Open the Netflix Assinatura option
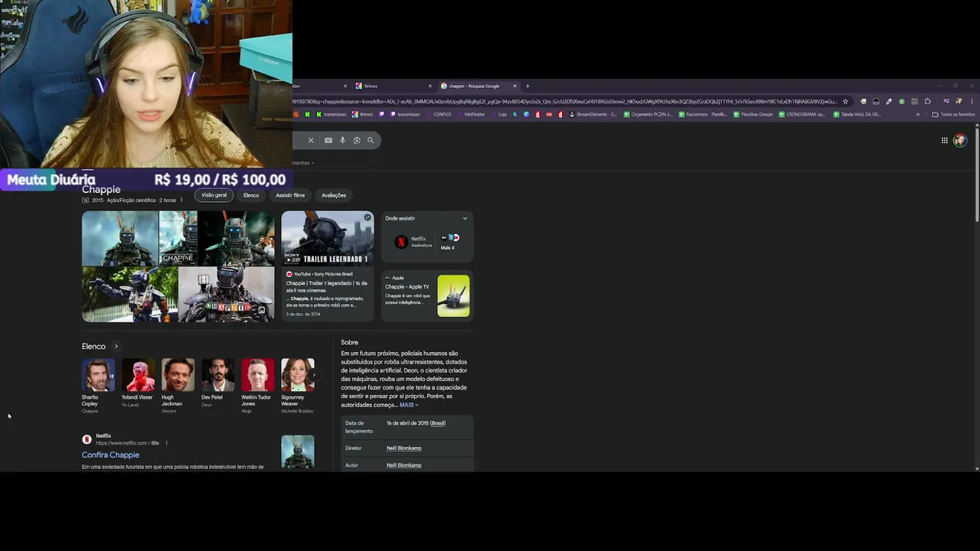This screenshot has width=980, height=551. pyautogui.click(x=413, y=242)
